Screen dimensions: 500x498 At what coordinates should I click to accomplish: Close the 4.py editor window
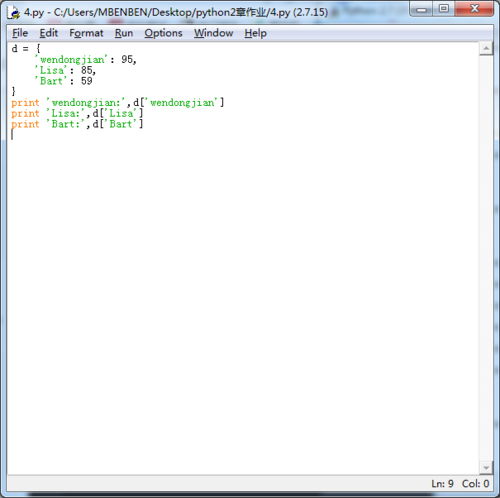[474, 9]
